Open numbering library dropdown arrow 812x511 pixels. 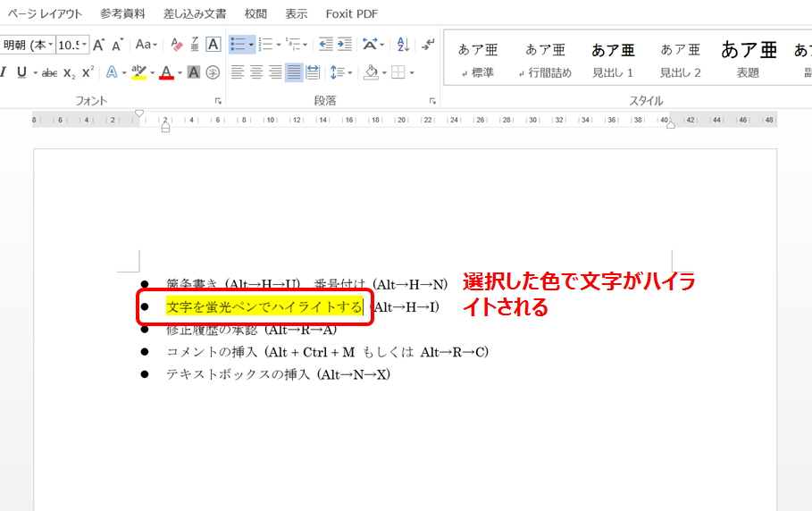click(279, 45)
